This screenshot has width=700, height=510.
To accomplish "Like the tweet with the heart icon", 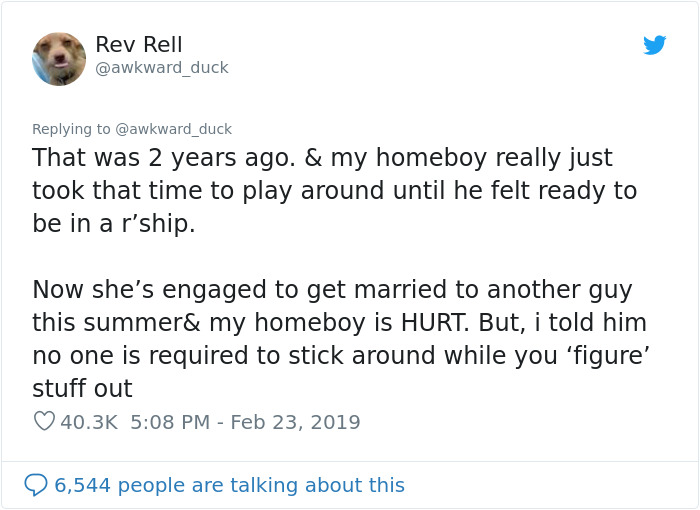I will coord(44,422).
